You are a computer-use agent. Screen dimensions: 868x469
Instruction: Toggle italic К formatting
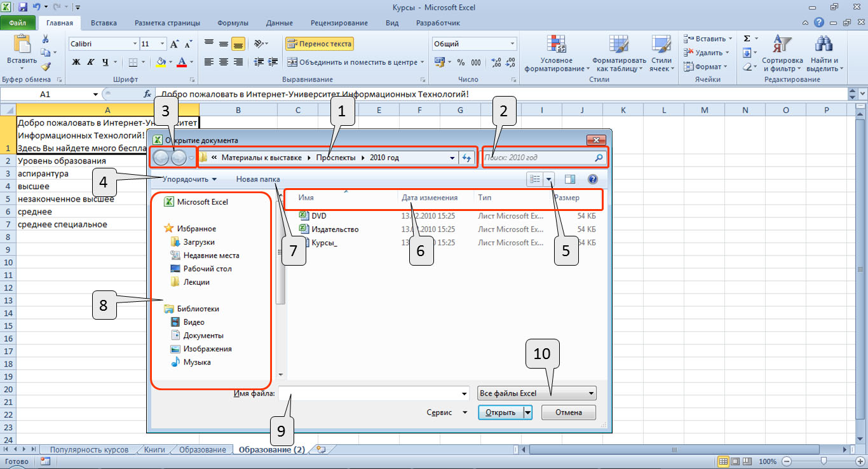(x=91, y=62)
